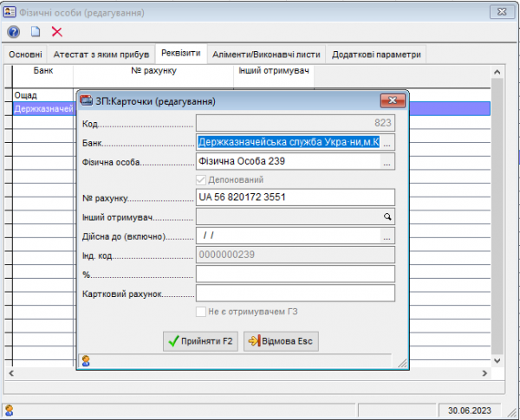Click the user icon in card dialog status bar
The width and height of the screenshot is (520, 420).
pyautogui.click(x=86, y=361)
